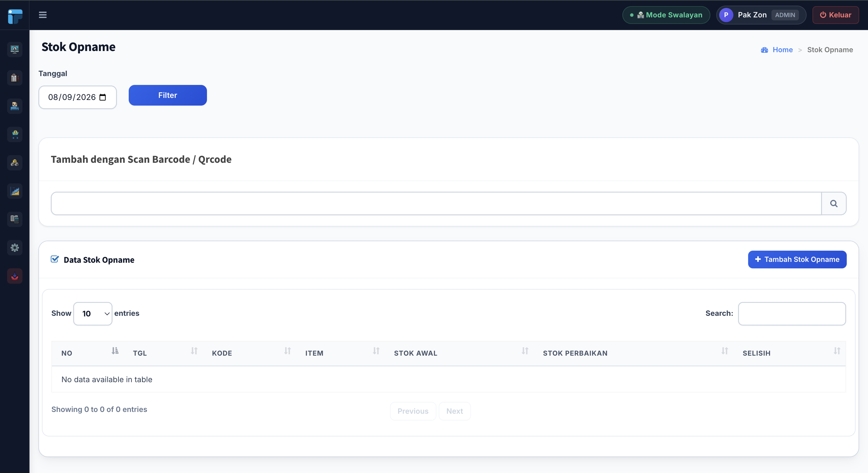Toggle Mode Swalayan
The height and width of the screenshot is (473, 868).
[666, 15]
